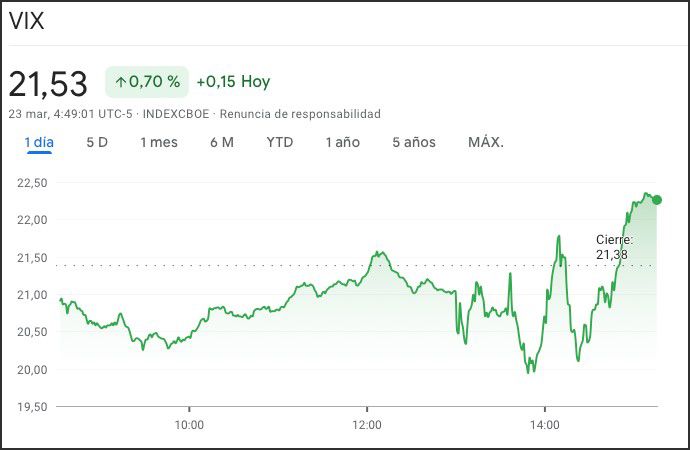
Task: Switch to the 1 año tab
Action: (x=343, y=142)
